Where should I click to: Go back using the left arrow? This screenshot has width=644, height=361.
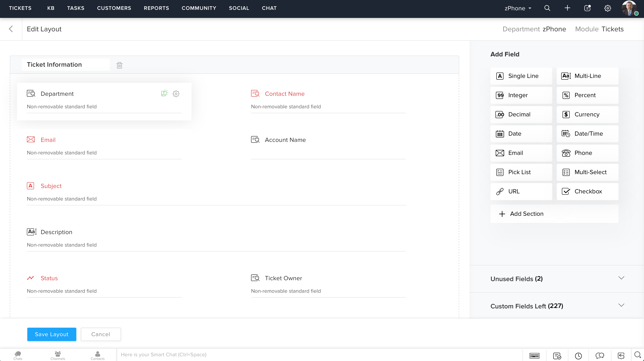point(11,29)
